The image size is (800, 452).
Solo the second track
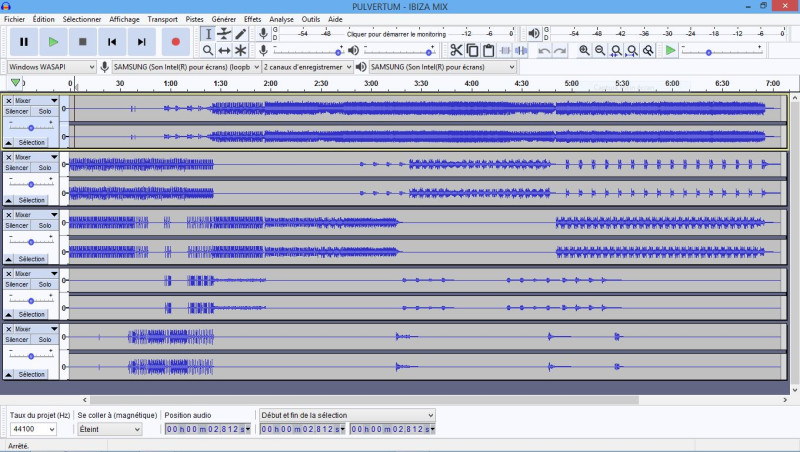pos(45,168)
